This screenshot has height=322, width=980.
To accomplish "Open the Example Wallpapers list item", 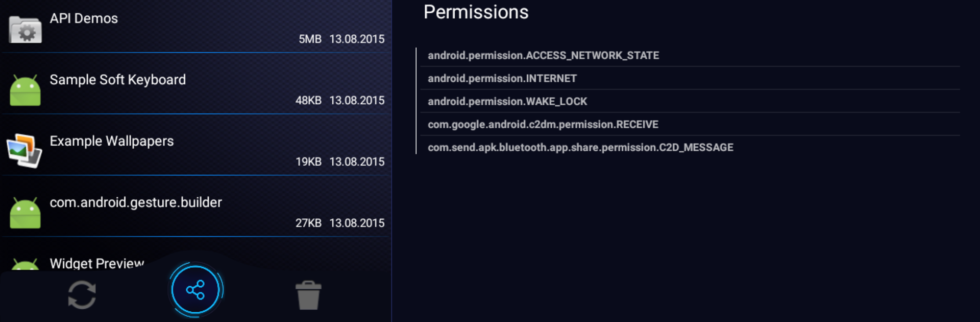I will tap(111, 141).
